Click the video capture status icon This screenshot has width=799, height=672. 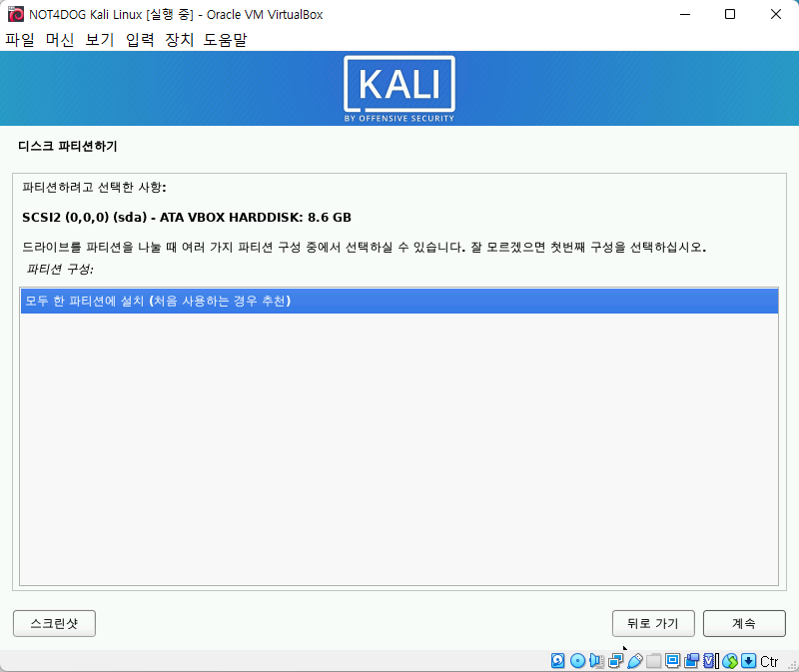[692, 661]
